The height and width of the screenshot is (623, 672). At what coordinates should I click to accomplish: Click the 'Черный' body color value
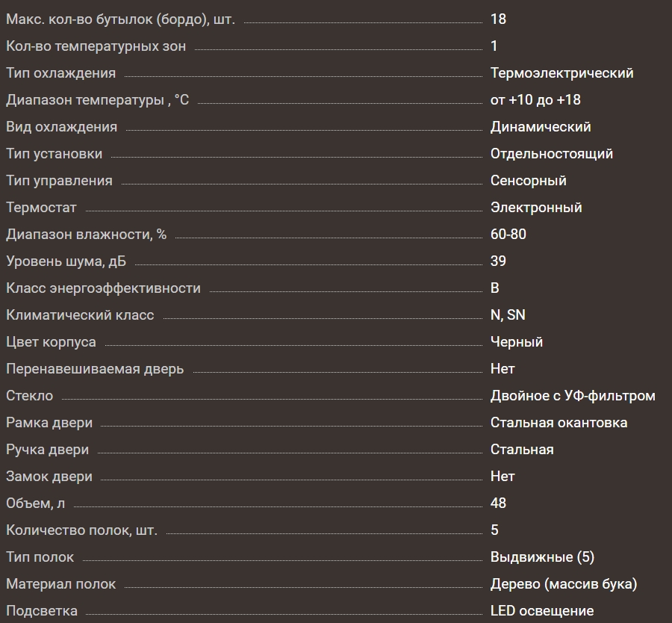[517, 342]
